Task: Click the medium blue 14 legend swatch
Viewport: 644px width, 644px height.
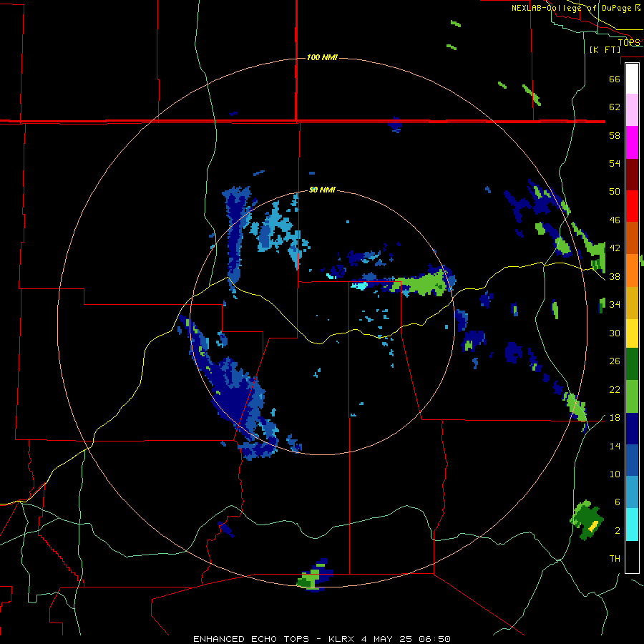Action: 632,460
